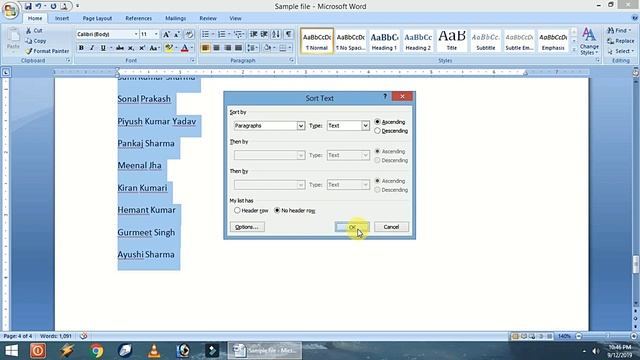The height and width of the screenshot is (360, 640).
Task: Toggle Italic formatting in ribbon
Action: [92, 48]
